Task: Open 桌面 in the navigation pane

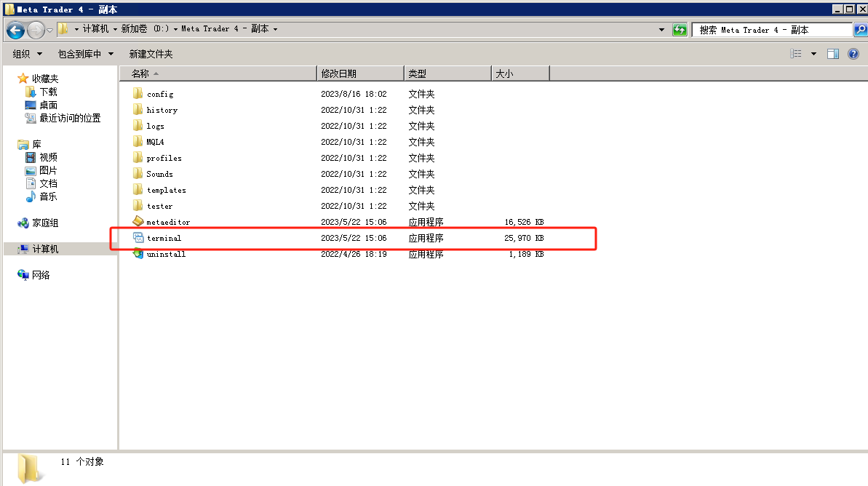Action: pyautogui.click(x=48, y=105)
